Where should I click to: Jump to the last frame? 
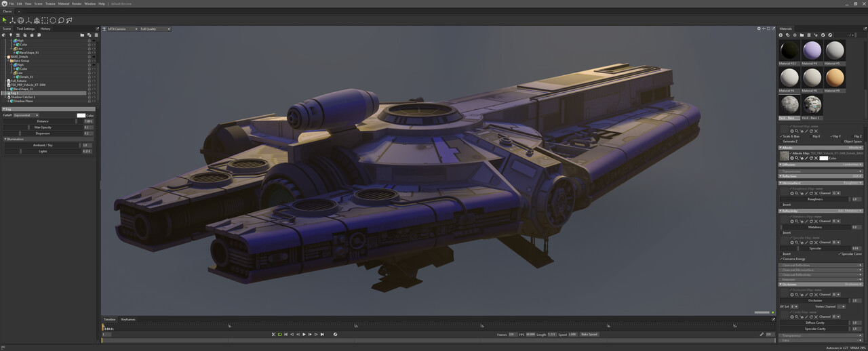(322, 334)
